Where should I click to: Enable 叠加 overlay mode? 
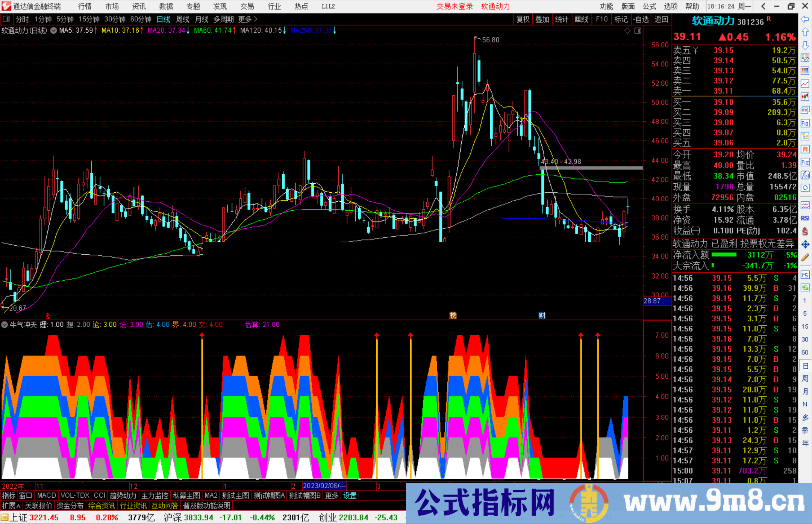(x=542, y=19)
